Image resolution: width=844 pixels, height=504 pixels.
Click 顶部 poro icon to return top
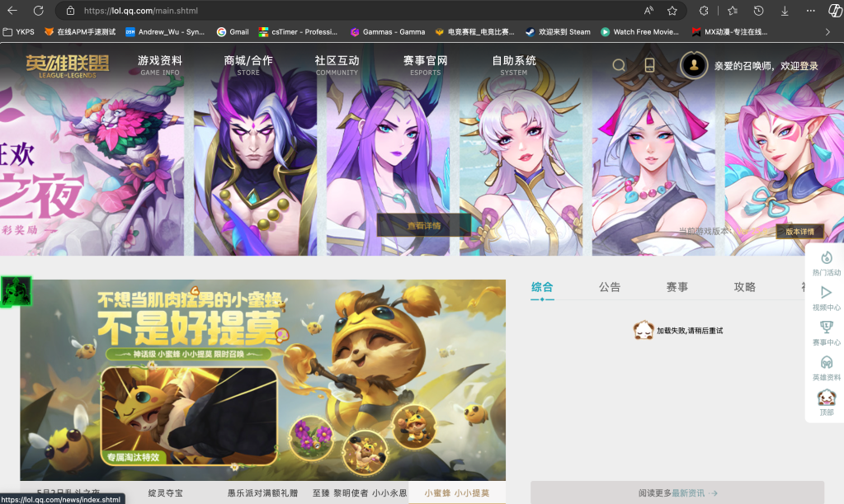point(826,398)
